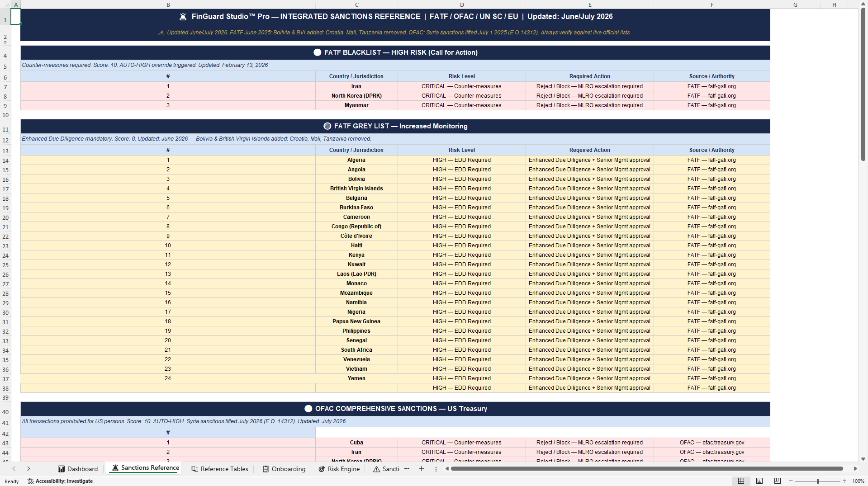Open the partially hidden Sancti sheet tab
Image resolution: width=868 pixels, height=486 pixels.
click(x=386, y=469)
